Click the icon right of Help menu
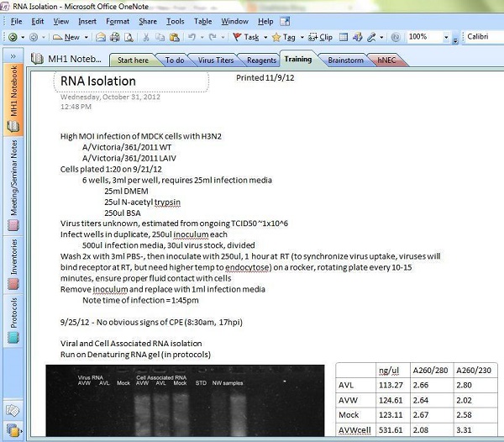 (x=285, y=21)
